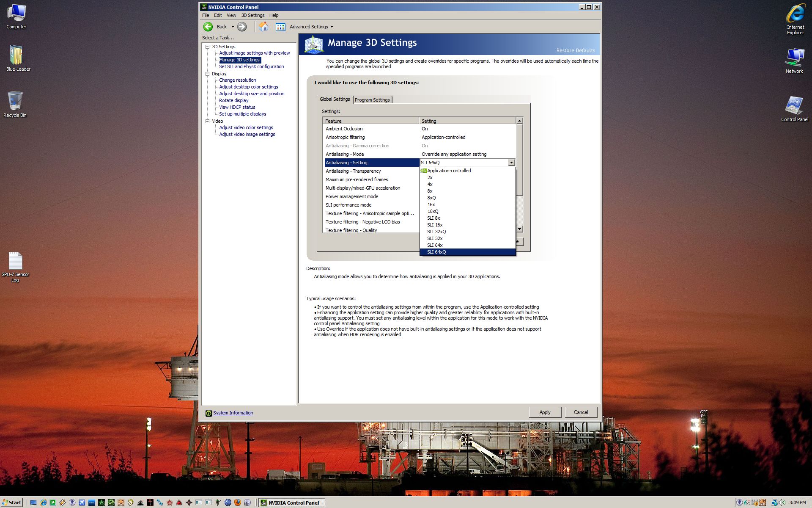Switch to Program Settings tab
812x508 pixels.
[372, 100]
